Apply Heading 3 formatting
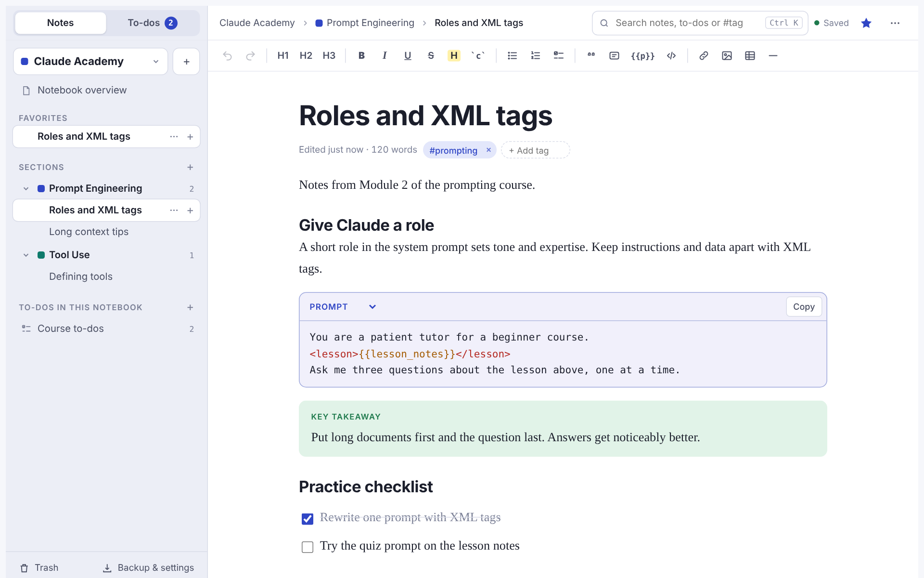Viewport: 924px width, 578px height. tap(329, 56)
